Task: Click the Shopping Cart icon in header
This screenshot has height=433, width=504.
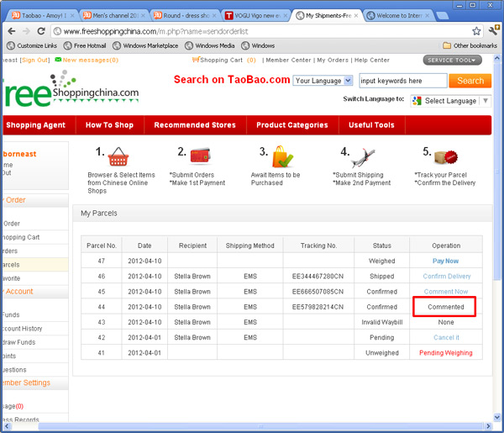Action: [x=196, y=60]
